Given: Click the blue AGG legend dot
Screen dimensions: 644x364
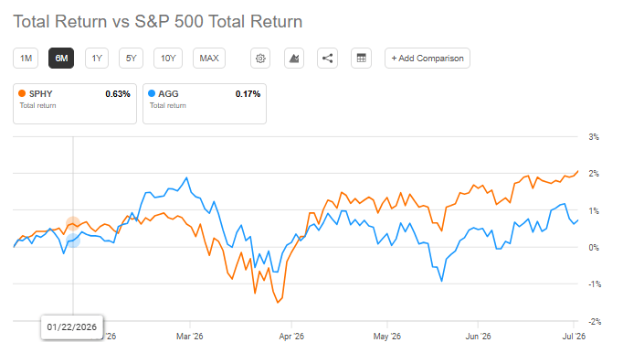Looking at the screenshot, I should (x=152, y=94).
